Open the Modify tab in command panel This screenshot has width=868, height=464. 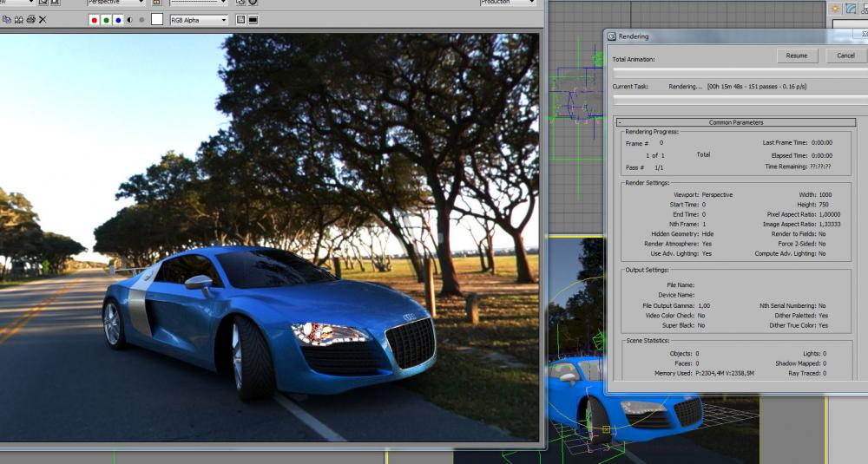click(x=851, y=9)
